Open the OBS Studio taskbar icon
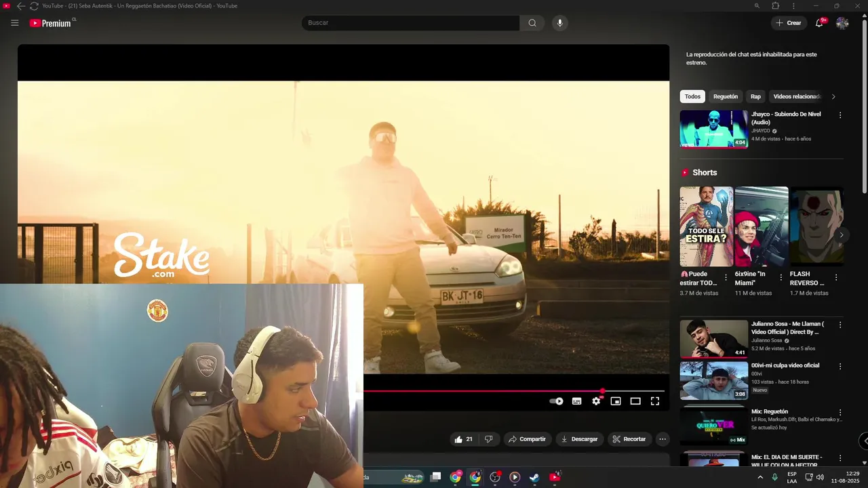The image size is (868, 488). point(495,477)
